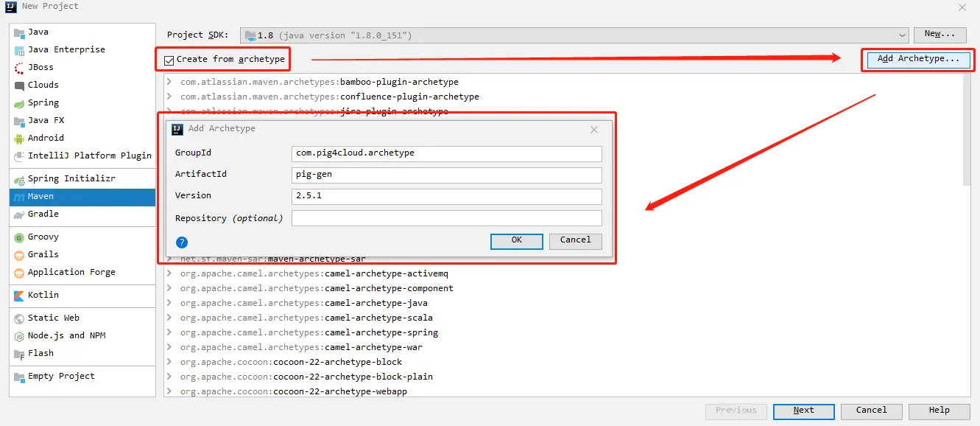Expand the cocoon-22-archetype-webapp entry
Viewport: 980px width, 426px height.
click(x=170, y=391)
